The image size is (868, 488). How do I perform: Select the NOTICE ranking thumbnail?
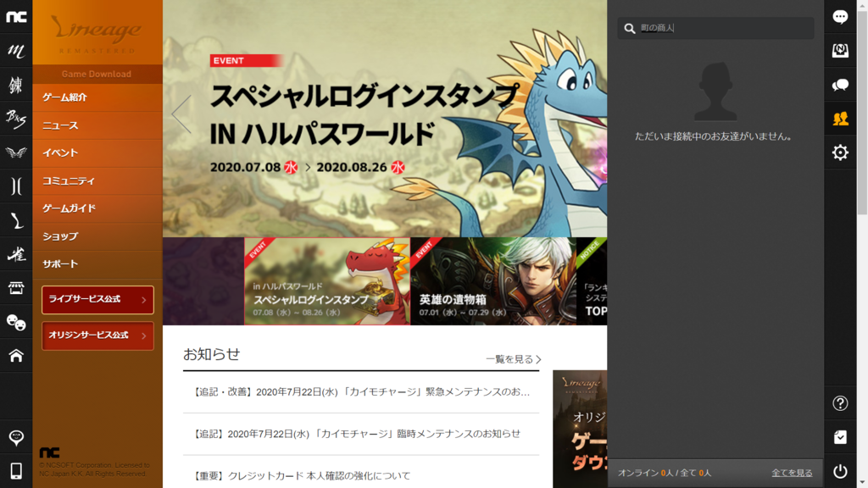(592, 281)
